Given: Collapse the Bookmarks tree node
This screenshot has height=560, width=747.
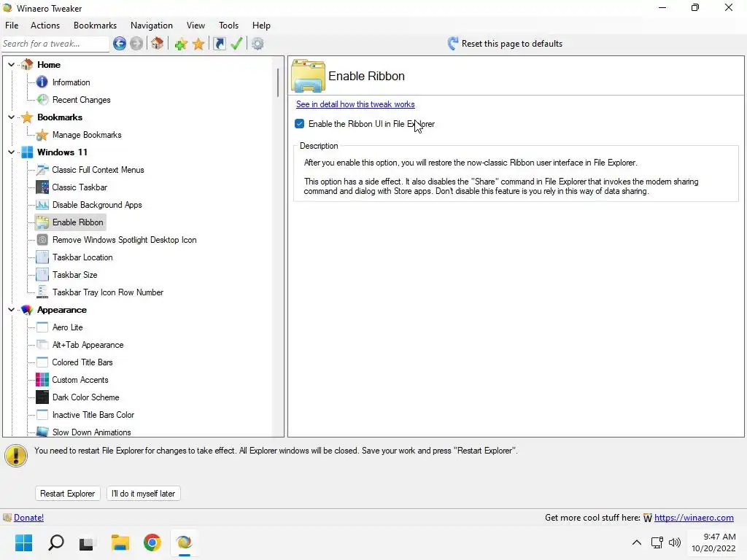Looking at the screenshot, I should pyautogui.click(x=12, y=117).
